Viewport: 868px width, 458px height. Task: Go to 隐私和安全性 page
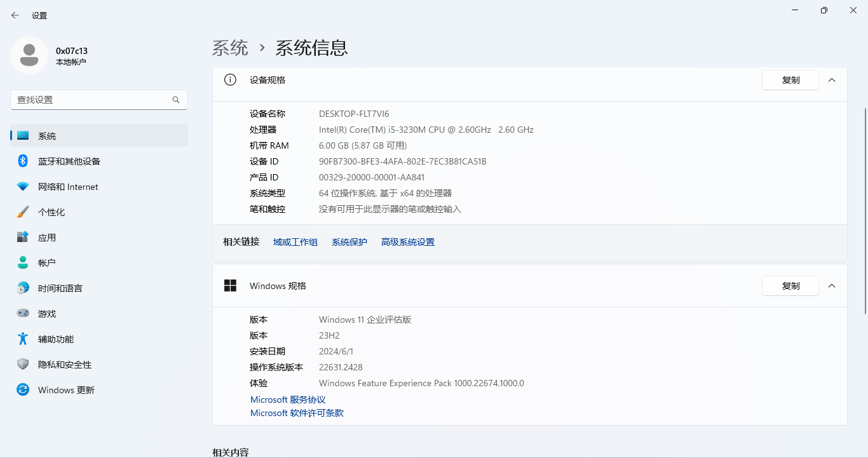(x=99, y=365)
